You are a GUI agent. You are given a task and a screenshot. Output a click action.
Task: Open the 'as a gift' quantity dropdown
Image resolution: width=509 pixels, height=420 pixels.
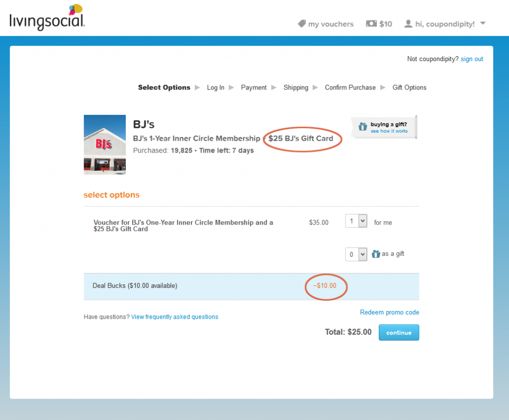(356, 254)
